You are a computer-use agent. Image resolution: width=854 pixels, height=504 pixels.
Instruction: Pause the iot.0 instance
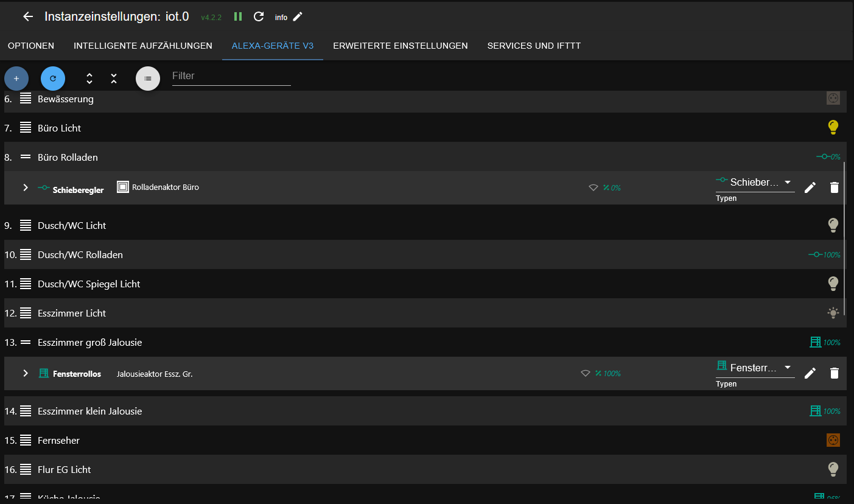238,16
